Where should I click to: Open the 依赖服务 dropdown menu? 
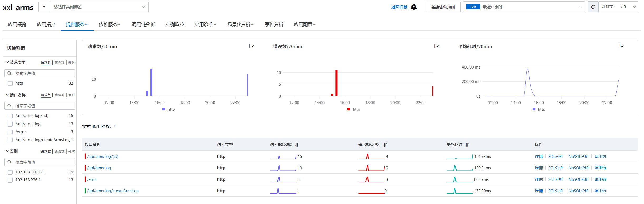pos(109,25)
